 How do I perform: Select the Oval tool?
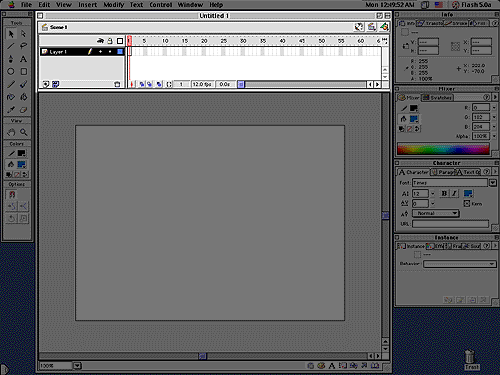point(11,71)
